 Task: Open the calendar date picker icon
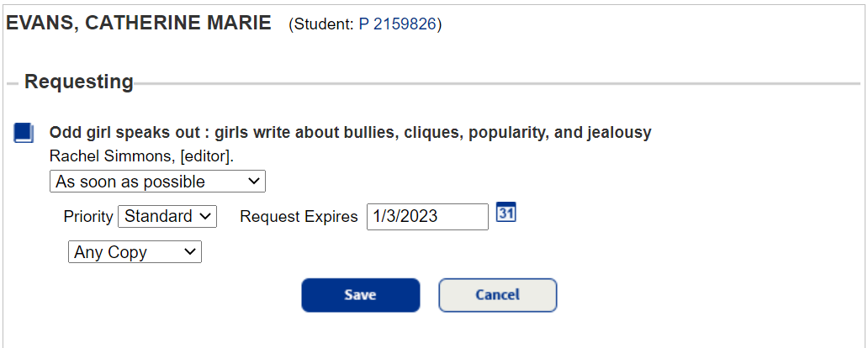(505, 214)
